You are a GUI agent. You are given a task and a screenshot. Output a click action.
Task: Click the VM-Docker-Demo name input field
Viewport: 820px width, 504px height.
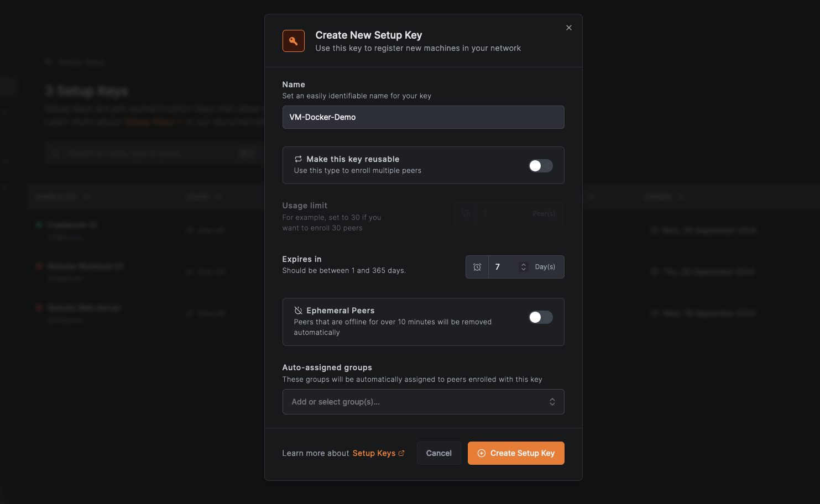click(423, 117)
